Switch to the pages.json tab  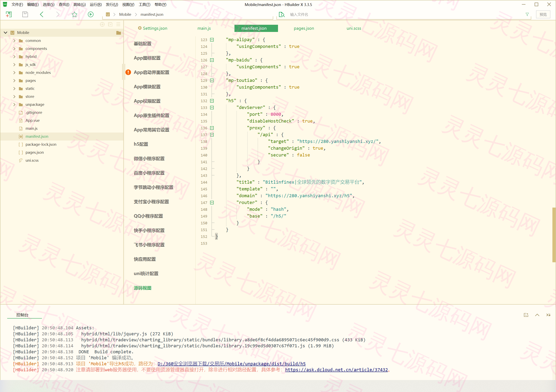click(x=304, y=28)
